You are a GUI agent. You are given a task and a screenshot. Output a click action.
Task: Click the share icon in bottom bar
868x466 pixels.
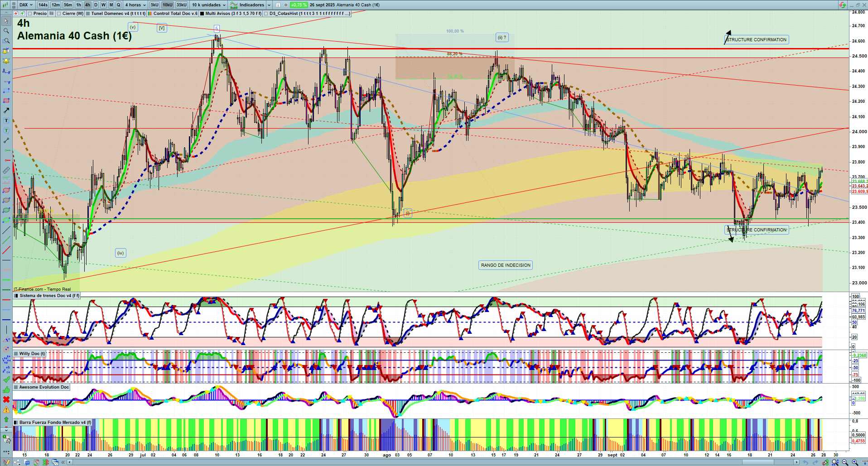coord(17,462)
